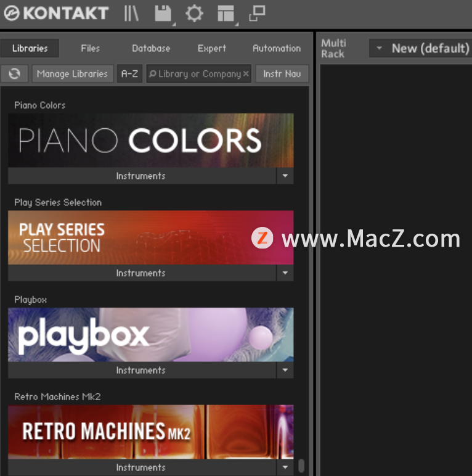Open Piano Colors Instruments list
Image resolution: width=472 pixels, height=476 pixels.
(142, 176)
